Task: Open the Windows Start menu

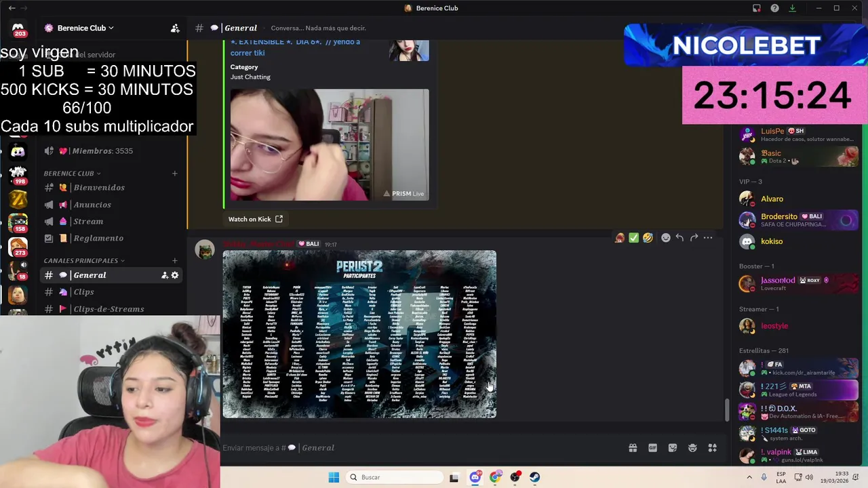Action: pos(334,477)
